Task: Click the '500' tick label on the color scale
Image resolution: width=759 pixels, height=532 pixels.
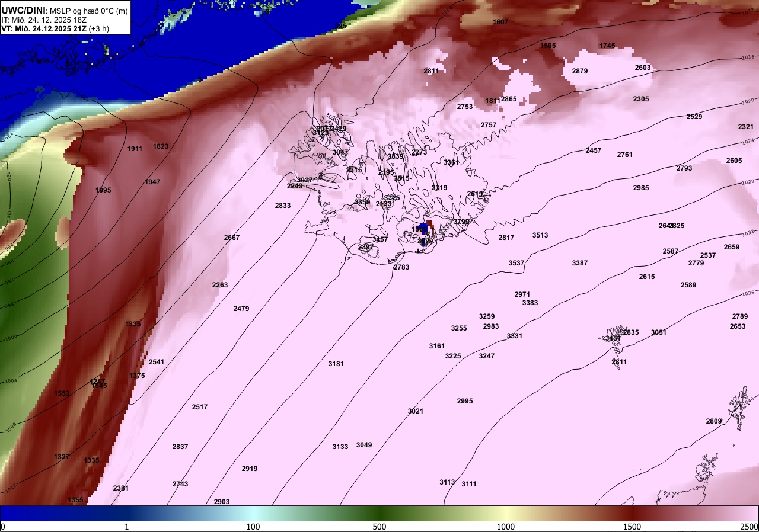Action: tap(379, 527)
